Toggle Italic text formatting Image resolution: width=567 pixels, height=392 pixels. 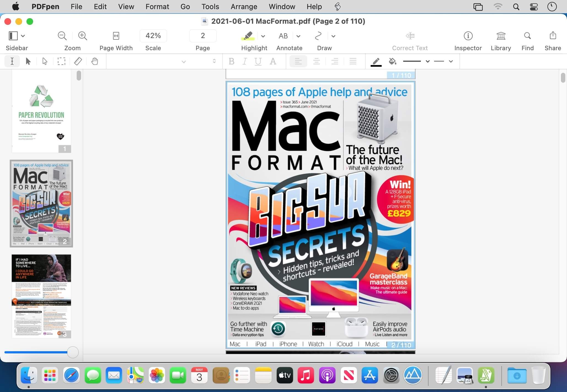245,61
